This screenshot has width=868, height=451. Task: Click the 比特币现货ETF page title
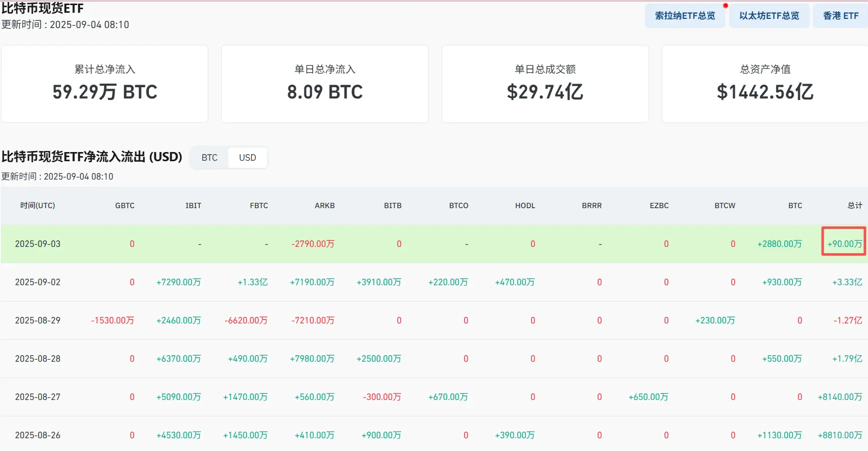[42, 8]
